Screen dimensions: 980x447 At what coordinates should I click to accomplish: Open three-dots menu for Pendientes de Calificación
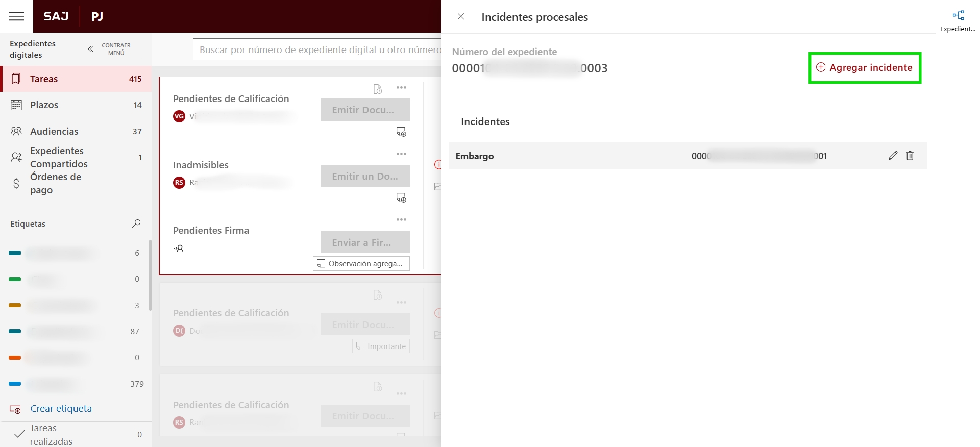tap(401, 88)
